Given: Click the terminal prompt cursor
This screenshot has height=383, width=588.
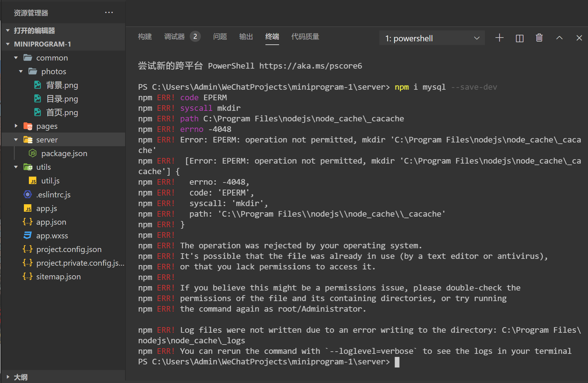Looking at the screenshot, I should pos(397,362).
